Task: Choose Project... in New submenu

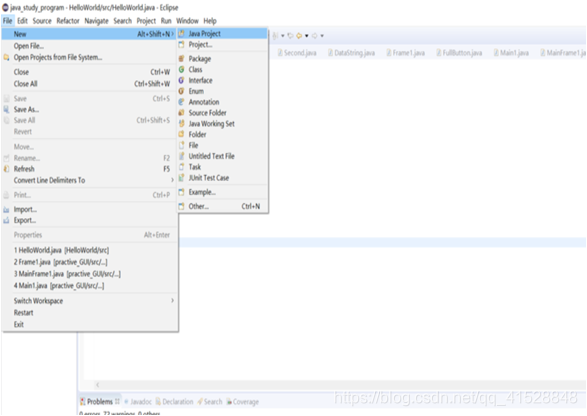Action: point(222,45)
